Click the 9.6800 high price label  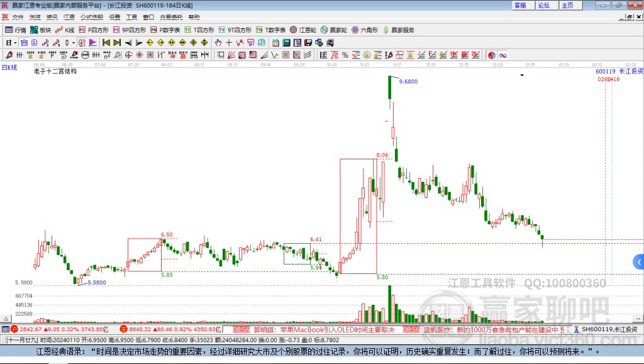pyautogui.click(x=408, y=81)
